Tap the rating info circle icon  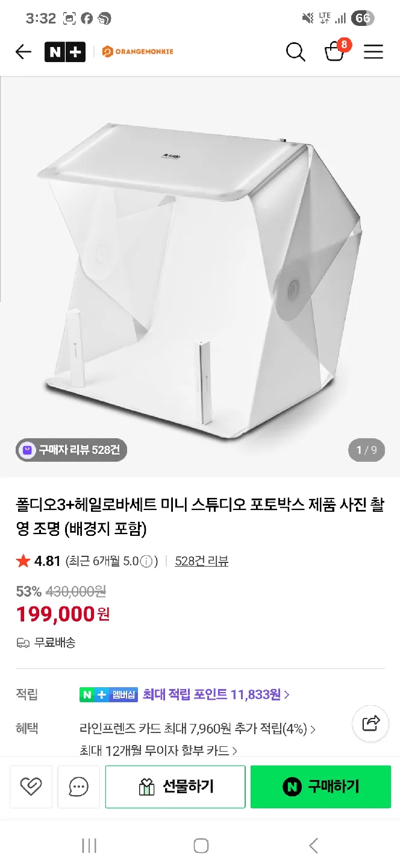(146, 562)
